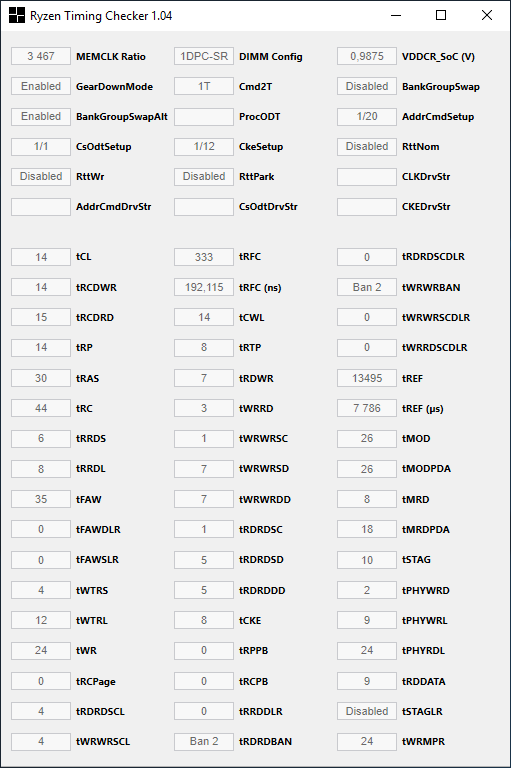Click the BankGroupSwap Disabled field
The width and height of the screenshot is (511, 768).
coord(367,86)
